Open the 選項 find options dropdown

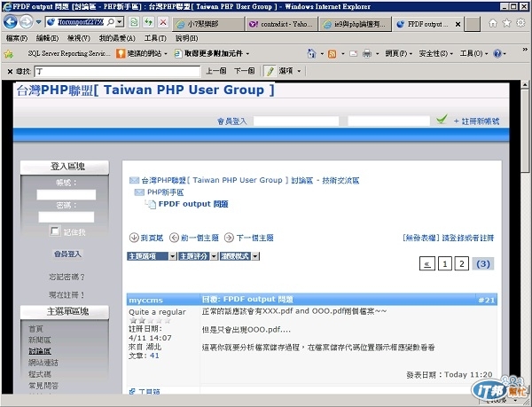pyautogui.click(x=290, y=71)
